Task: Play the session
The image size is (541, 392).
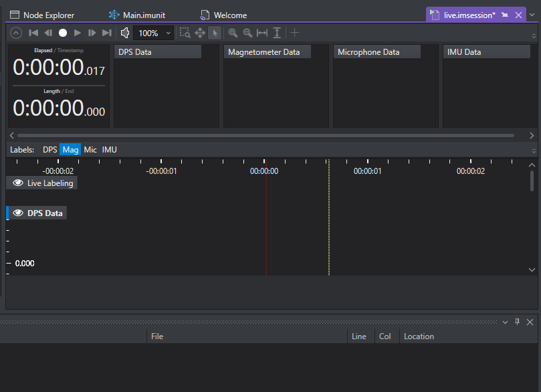Action: (x=78, y=33)
